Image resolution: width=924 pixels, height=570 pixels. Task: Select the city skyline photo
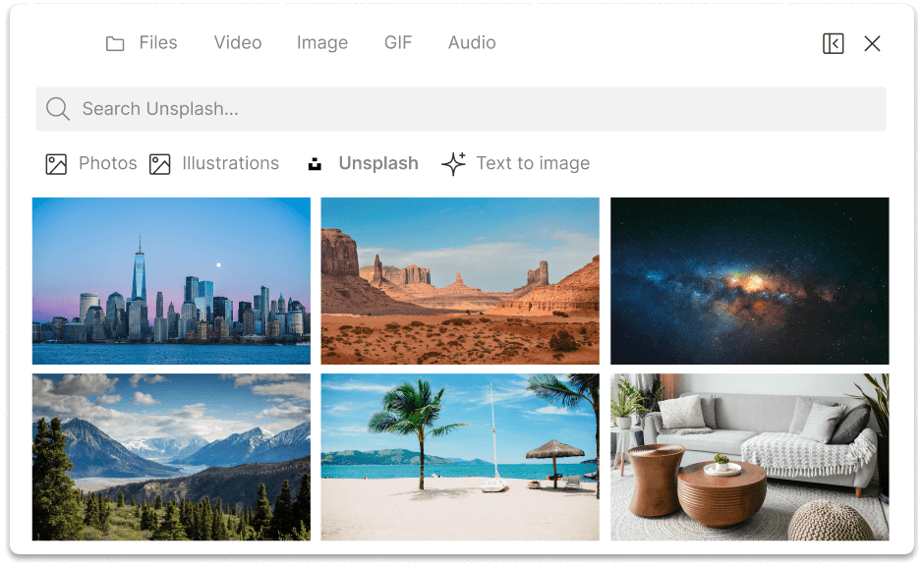171,281
